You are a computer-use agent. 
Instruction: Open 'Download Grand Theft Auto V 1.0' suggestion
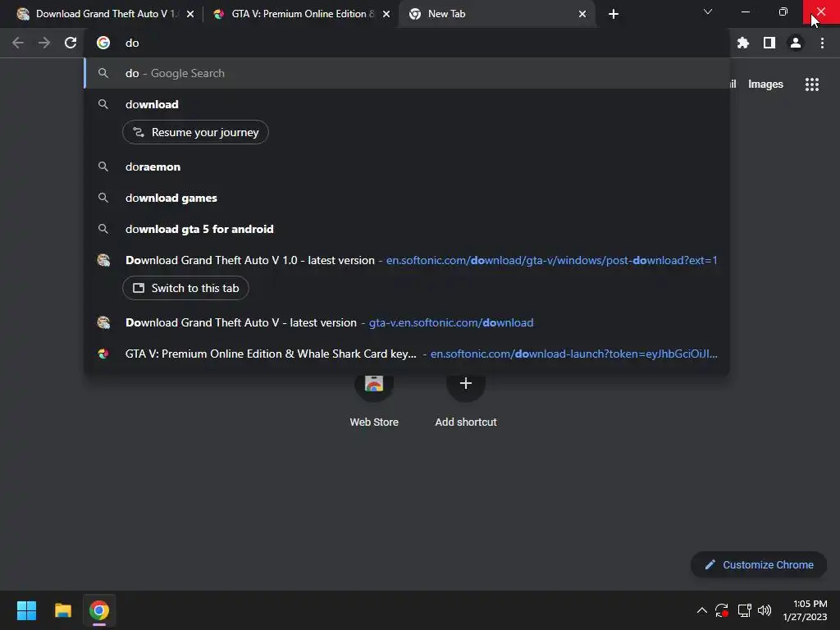point(407,260)
